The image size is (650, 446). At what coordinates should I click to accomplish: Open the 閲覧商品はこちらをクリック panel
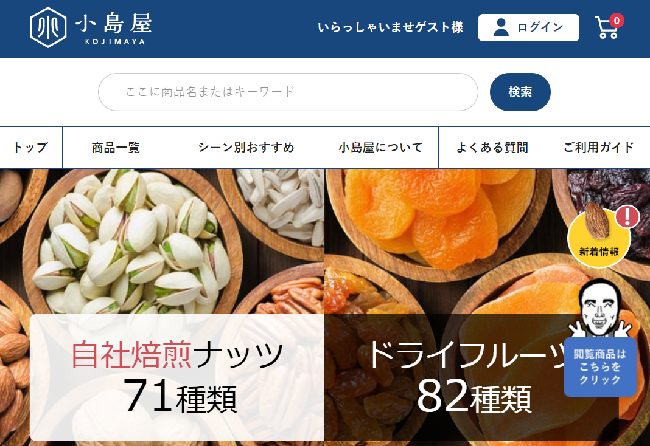(600, 367)
